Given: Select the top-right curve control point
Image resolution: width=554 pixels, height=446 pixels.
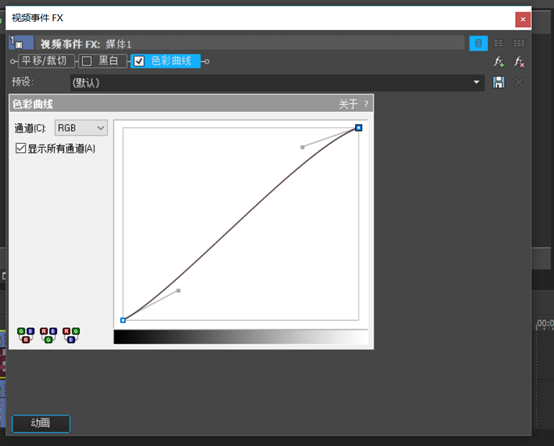Looking at the screenshot, I should [x=358, y=128].
